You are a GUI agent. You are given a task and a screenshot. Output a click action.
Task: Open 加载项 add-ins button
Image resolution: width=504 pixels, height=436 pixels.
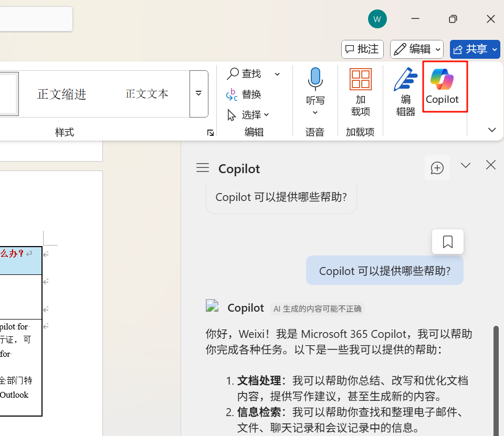(x=360, y=92)
